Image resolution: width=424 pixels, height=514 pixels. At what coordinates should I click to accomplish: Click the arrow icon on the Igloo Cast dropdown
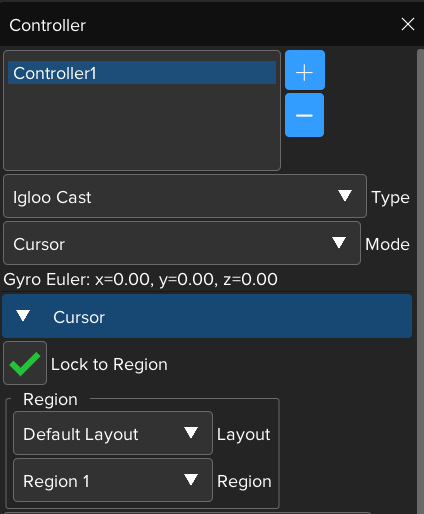[345, 196]
